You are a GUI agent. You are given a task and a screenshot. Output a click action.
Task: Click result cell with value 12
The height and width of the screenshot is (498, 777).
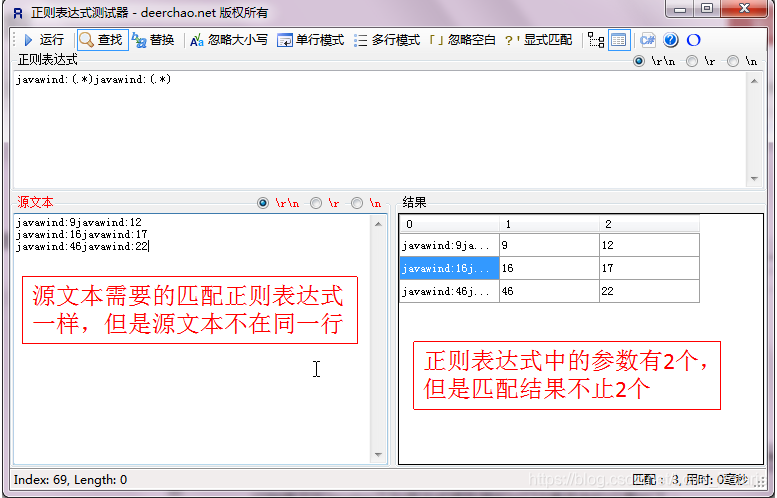[650, 245]
